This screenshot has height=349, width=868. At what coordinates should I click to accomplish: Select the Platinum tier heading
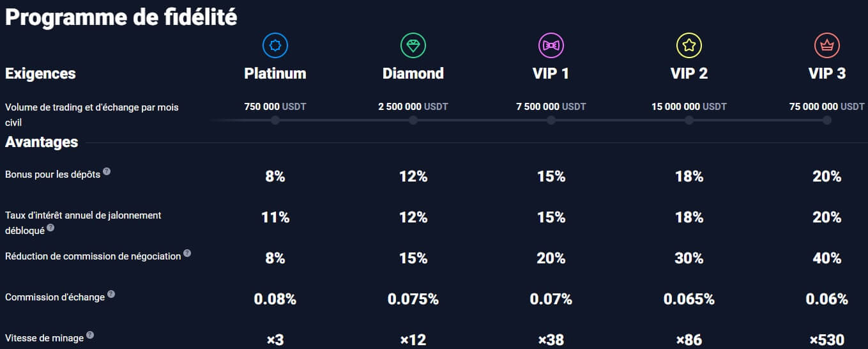[275, 74]
